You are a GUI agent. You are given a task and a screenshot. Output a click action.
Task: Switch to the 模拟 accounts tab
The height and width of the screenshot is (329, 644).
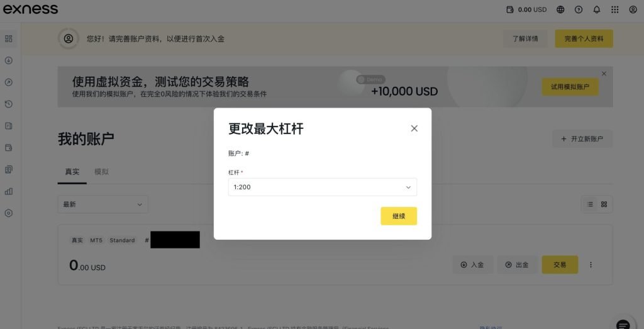(101, 172)
